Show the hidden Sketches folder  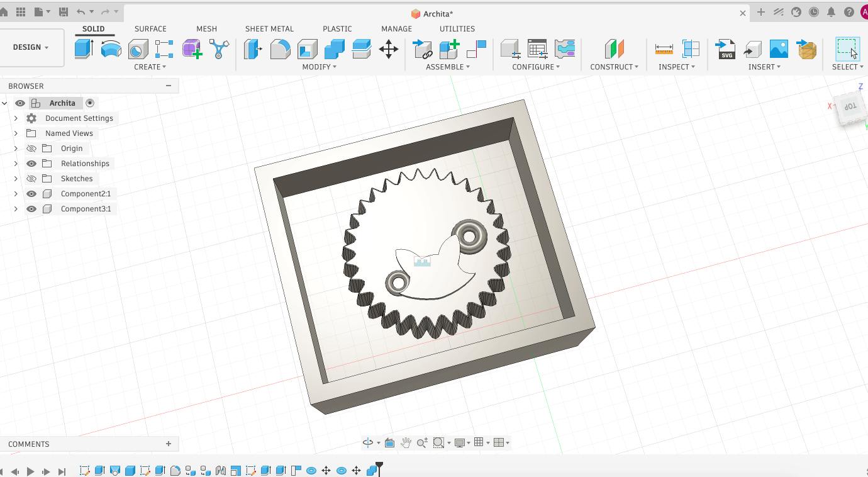(x=31, y=179)
